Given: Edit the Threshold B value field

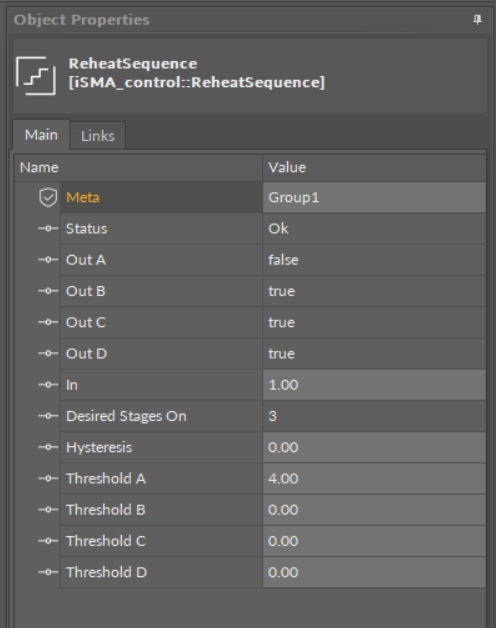Looking at the screenshot, I should point(374,510).
